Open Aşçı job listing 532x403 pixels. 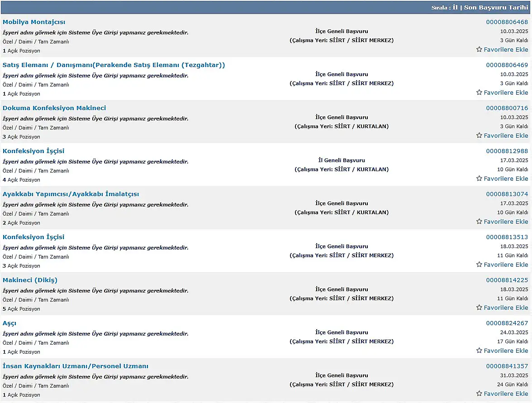(x=9, y=323)
